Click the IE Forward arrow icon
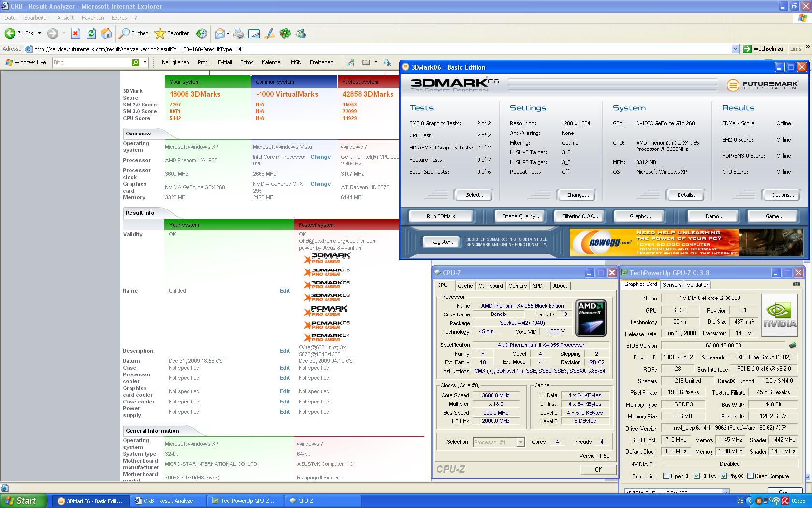This screenshot has width=812, height=508. pos(53,33)
